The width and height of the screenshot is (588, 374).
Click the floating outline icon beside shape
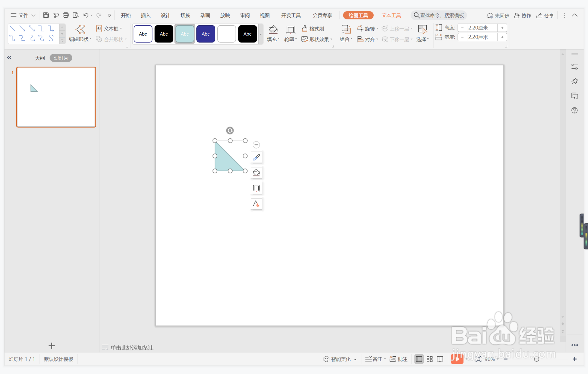256,188
